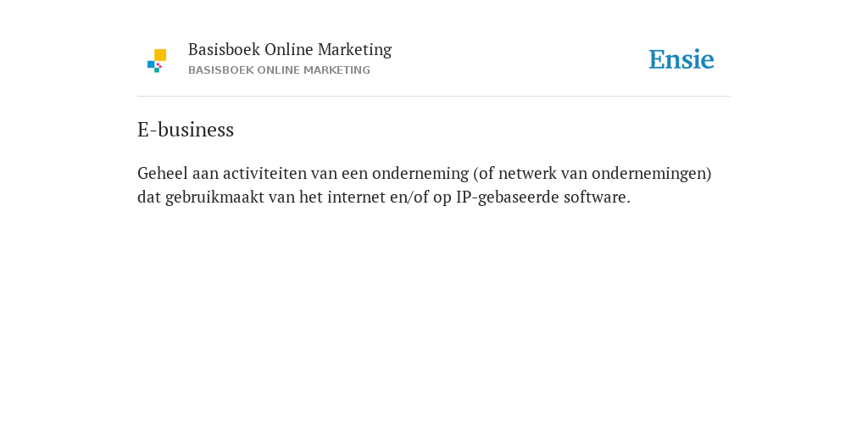The image size is (868, 434).
Task: Click the word 'software' at sentence end
Action: point(595,197)
